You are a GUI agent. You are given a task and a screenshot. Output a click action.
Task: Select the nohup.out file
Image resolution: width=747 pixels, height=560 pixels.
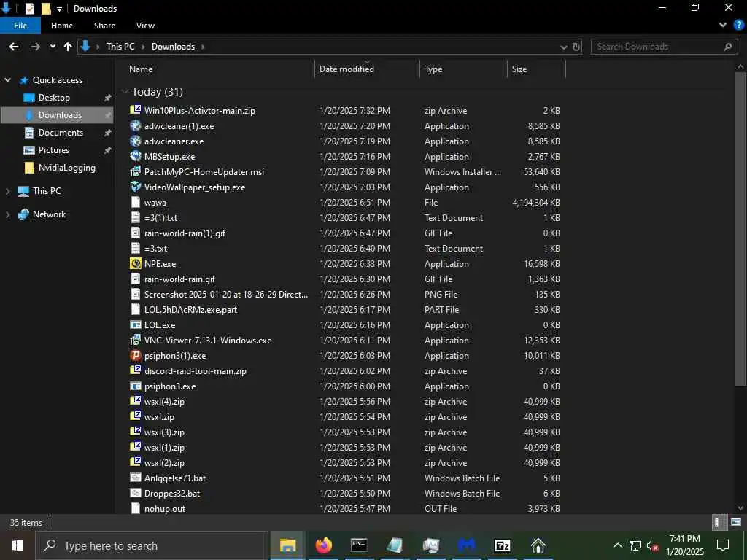[165, 508]
